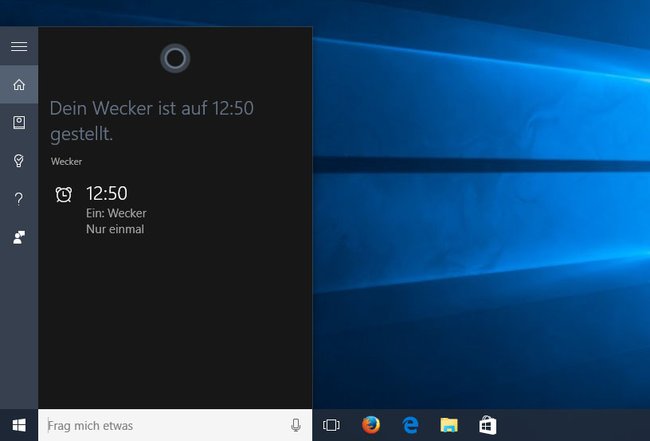The height and width of the screenshot is (441, 650).
Task: Open the Feedback person icon
Action: pos(19,237)
